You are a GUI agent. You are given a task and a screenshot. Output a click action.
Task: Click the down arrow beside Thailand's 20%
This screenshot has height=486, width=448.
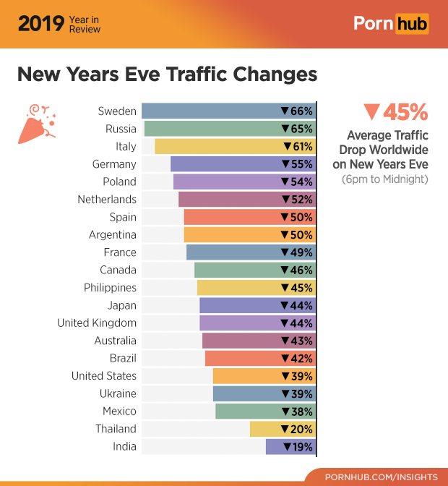pyautogui.click(x=285, y=430)
